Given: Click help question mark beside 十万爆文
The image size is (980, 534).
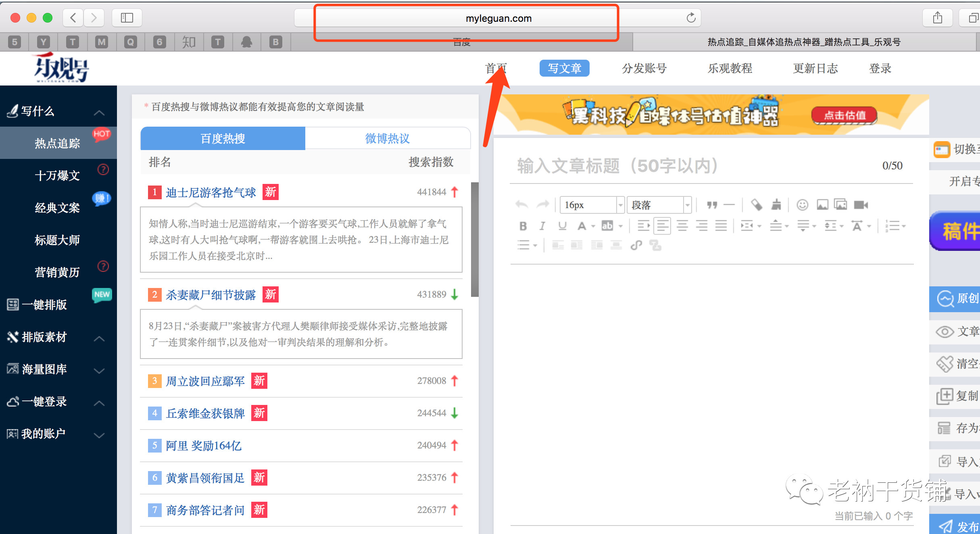Looking at the screenshot, I should tap(103, 169).
